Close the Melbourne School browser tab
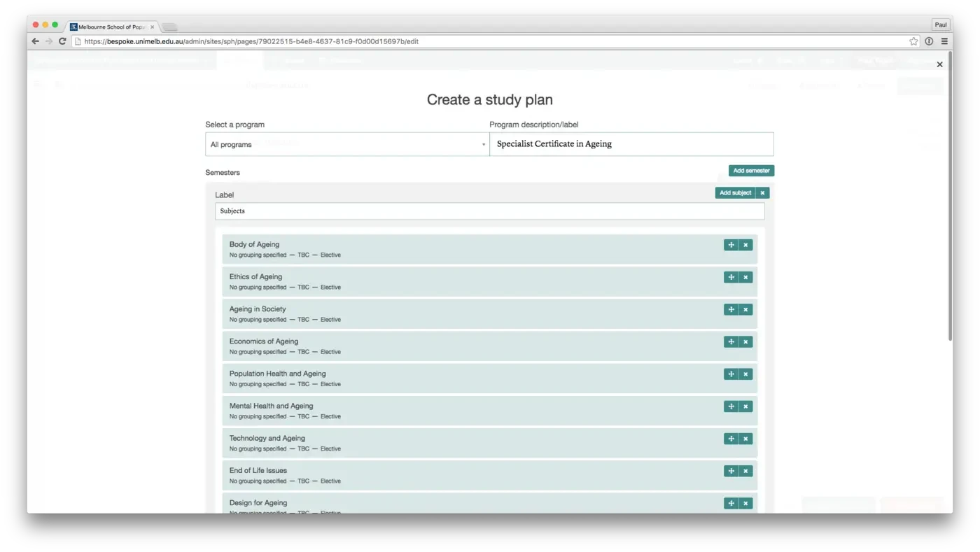 point(153,27)
